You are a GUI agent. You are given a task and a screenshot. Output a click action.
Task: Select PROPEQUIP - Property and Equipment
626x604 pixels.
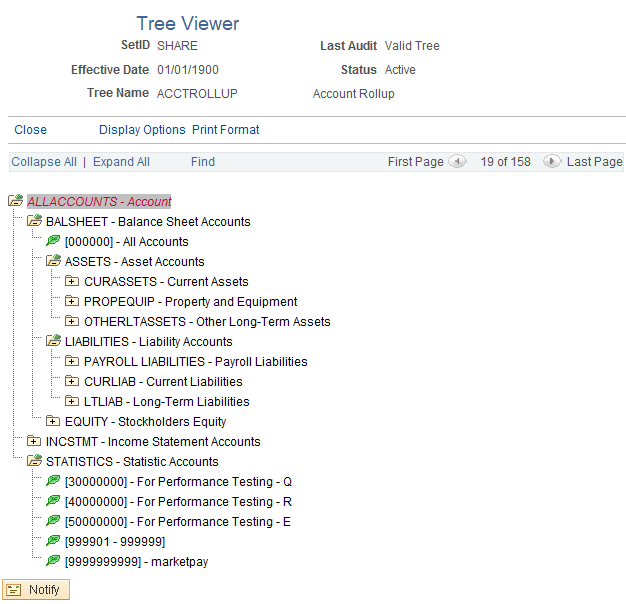pyautogui.click(x=190, y=302)
